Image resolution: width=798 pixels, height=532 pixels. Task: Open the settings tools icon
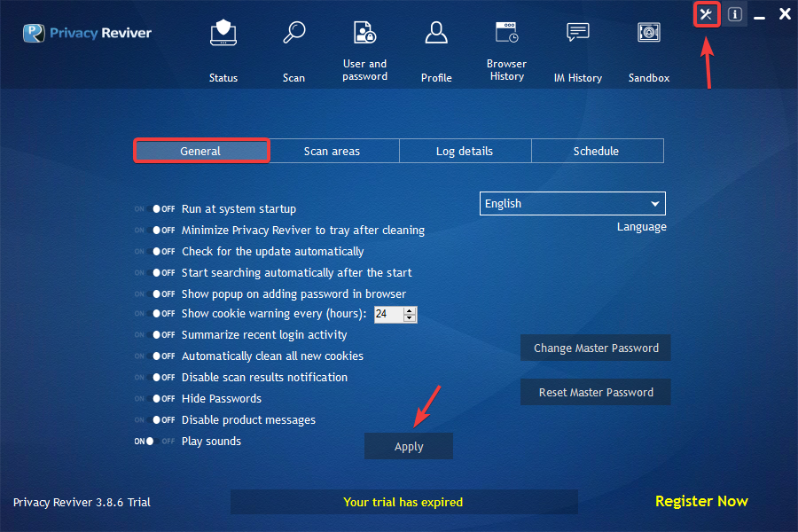(x=707, y=14)
